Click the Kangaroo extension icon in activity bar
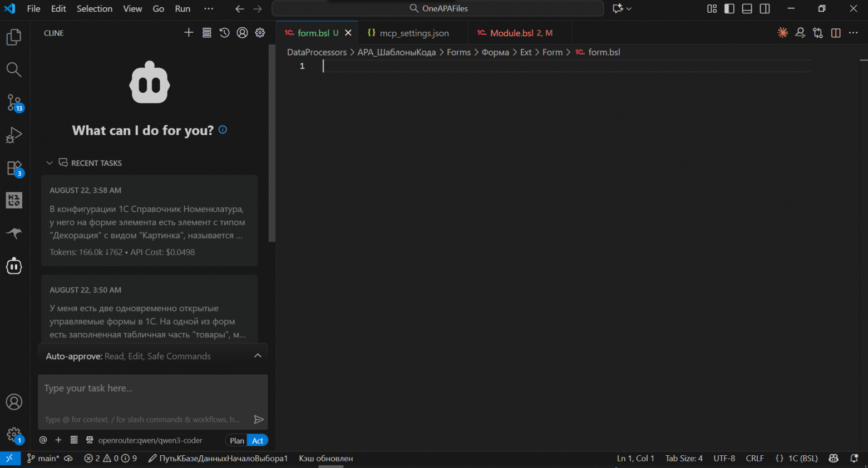 [13, 233]
